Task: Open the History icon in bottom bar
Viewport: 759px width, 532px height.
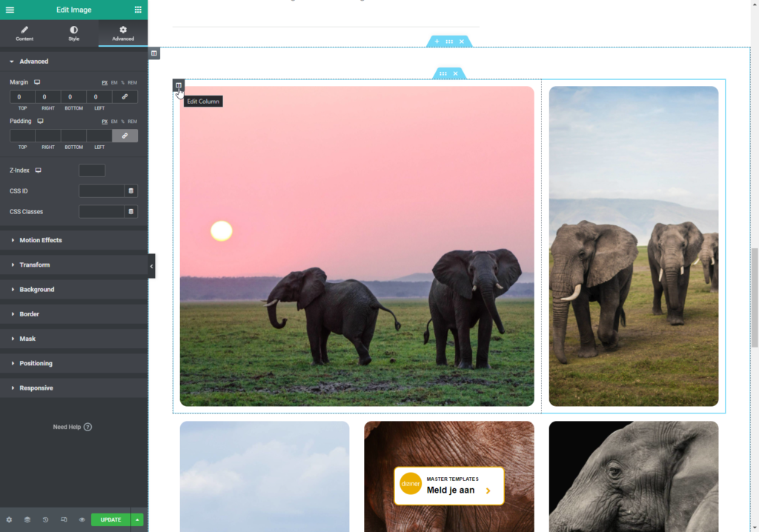Action: point(45,519)
